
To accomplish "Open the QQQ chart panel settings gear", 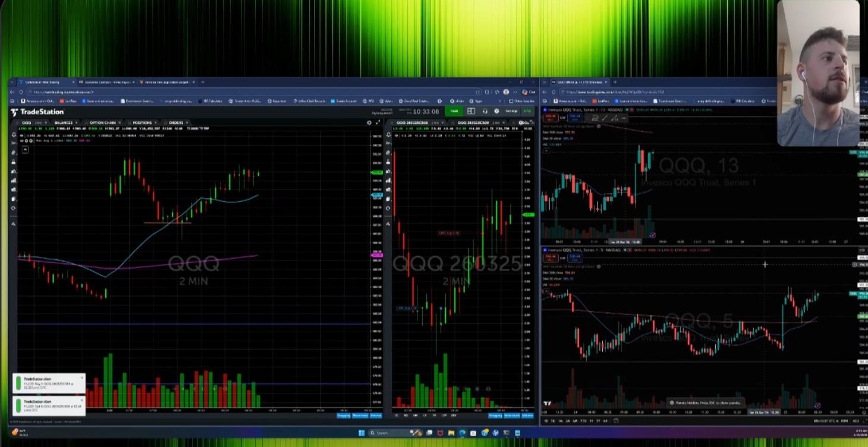I will point(369,122).
